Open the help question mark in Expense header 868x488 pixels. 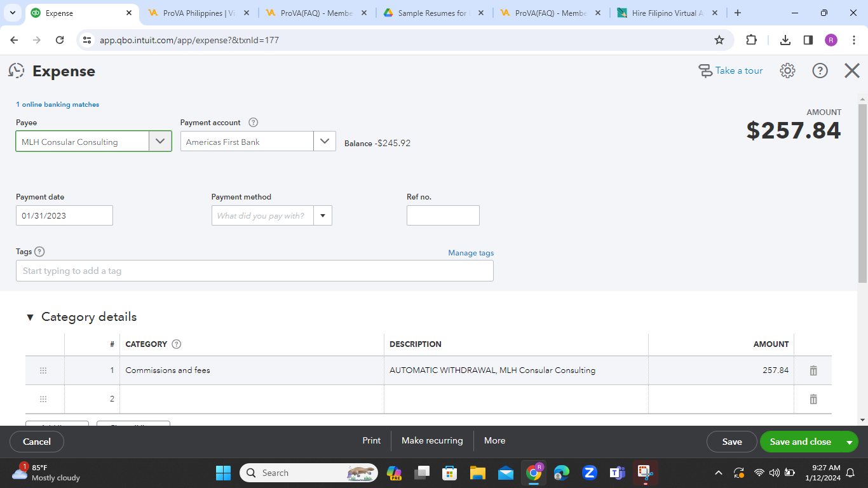(x=820, y=71)
